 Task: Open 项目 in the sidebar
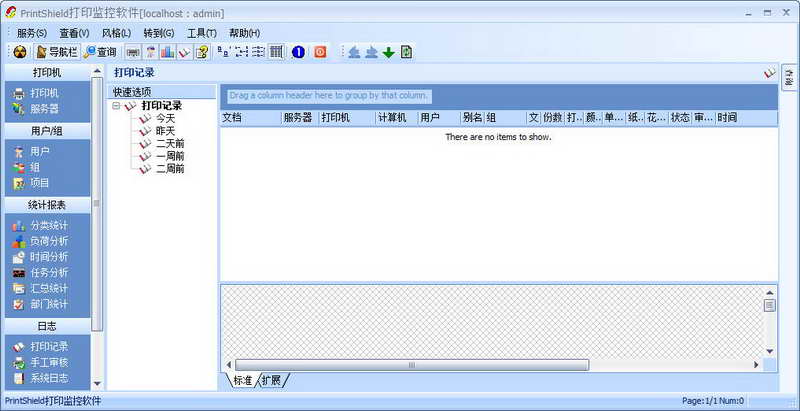32,183
